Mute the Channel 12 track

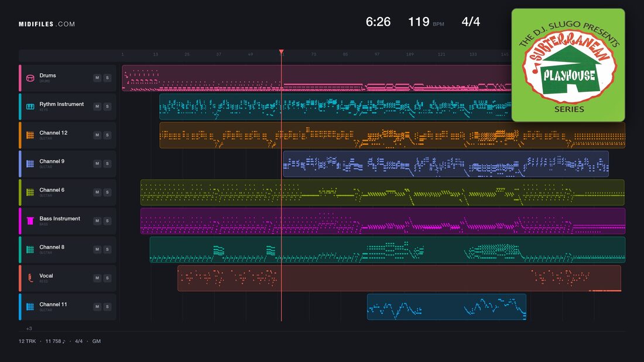coord(97,135)
